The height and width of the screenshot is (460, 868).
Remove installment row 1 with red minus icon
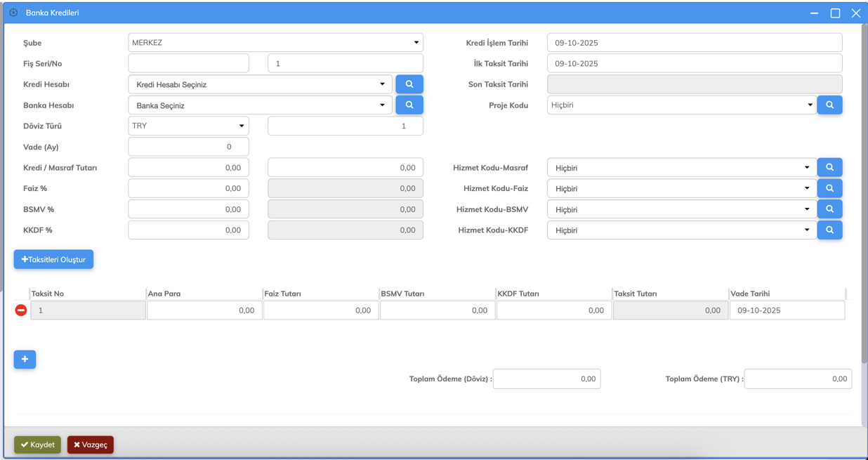pos(21,310)
